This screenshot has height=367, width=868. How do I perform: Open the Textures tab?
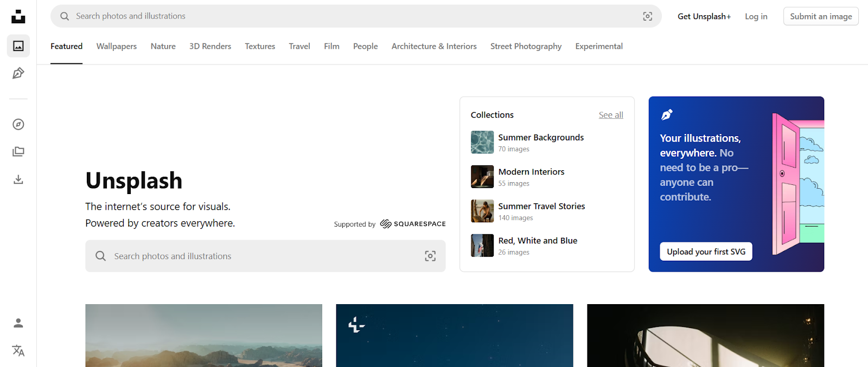pyautogui.click(x=260, y=46)
